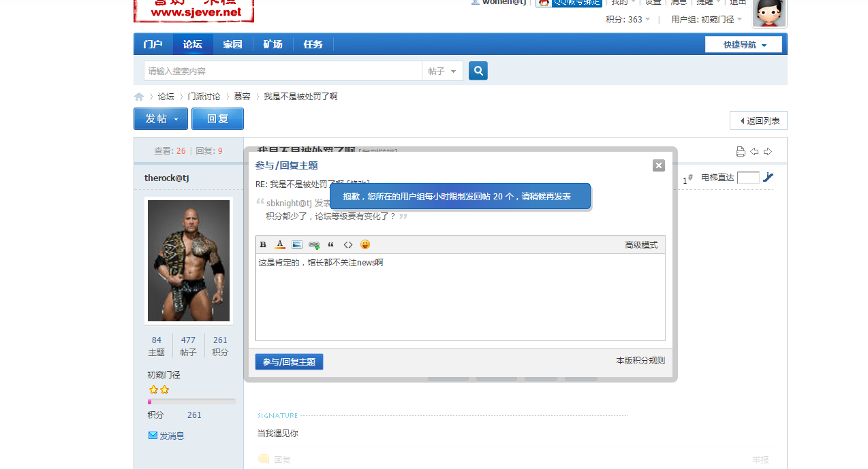This screenshot has height=469, width=868.
Task: Open the cartoon user avatar at top right
Action: click(x=770, y=12)
